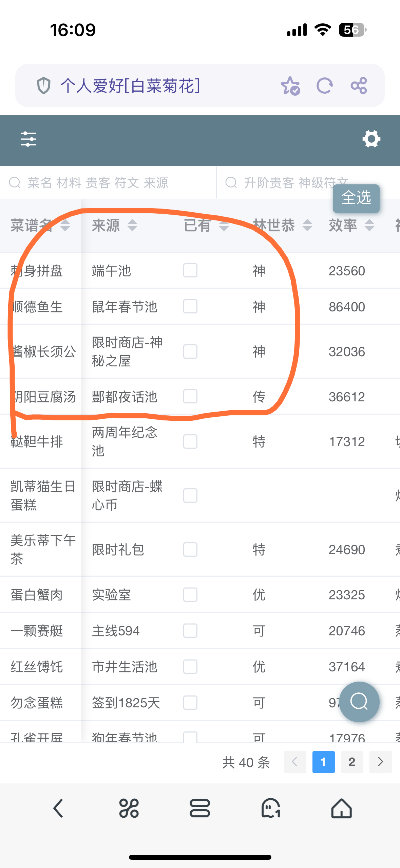400x868 pixels.
Task: Sort by the 效率 column arrows
Action: point(369,225)
